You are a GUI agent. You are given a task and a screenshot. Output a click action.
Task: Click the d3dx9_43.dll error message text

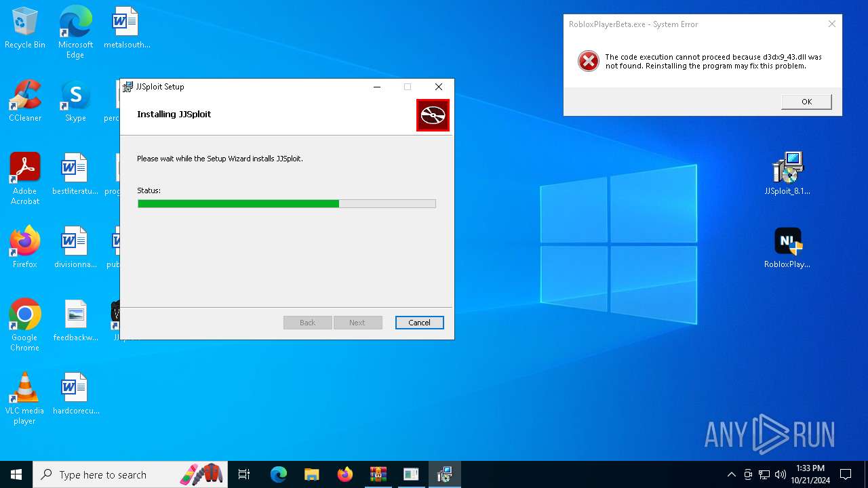(x=713, y=62)
